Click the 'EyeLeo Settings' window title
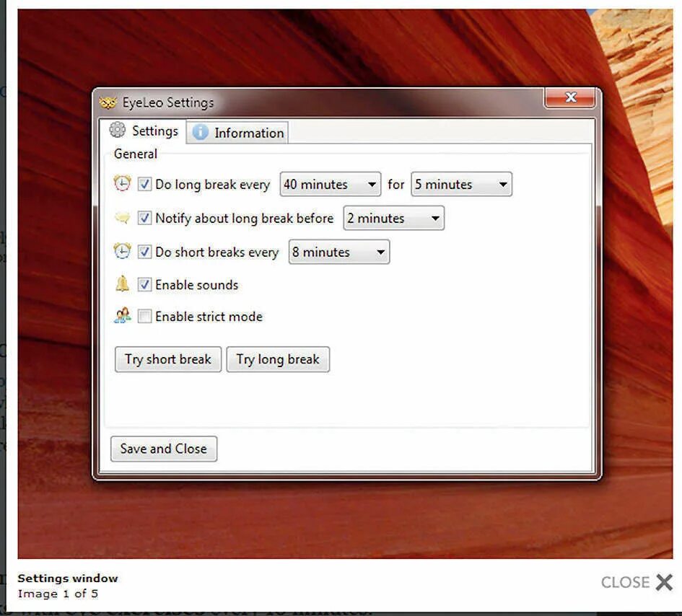 (x=168, y=102)
